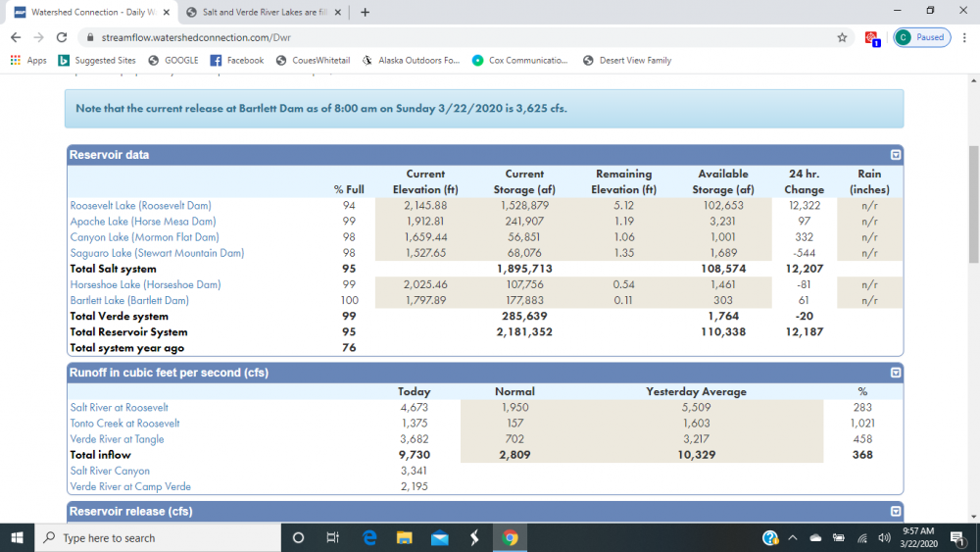980x552 pixels.
Task: Collapse the Reservoir data panel
Action: tap(896, 155)
